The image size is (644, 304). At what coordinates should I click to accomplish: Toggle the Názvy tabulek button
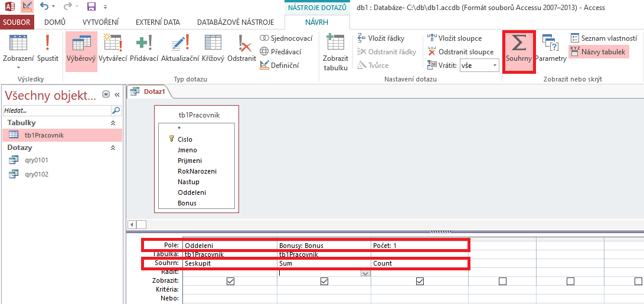pos(597,52)
